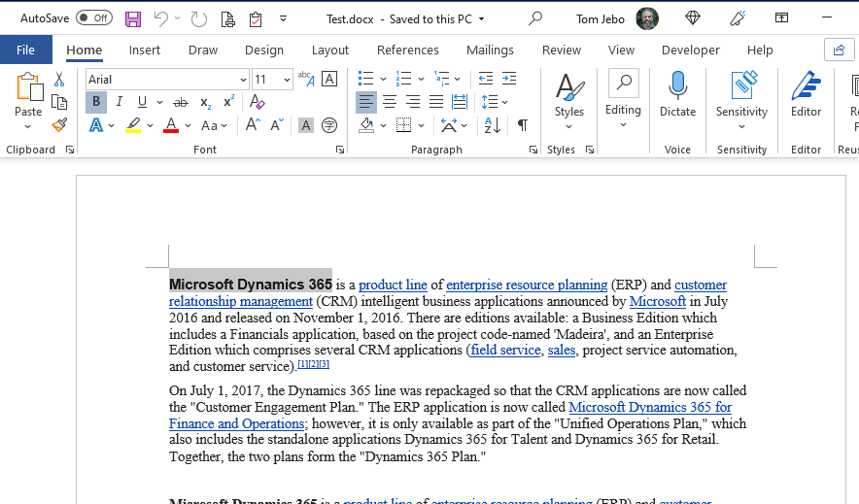Click the Redo icon
859x504 pixels.
(198, 19)
